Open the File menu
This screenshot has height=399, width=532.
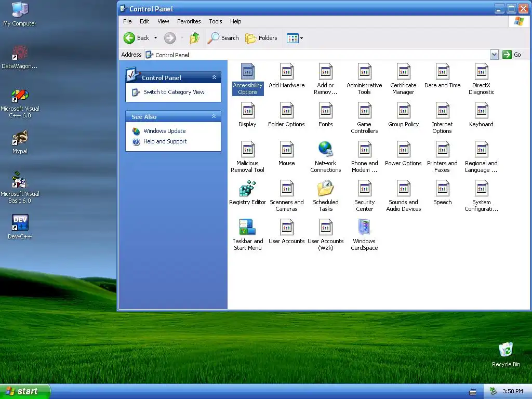[127, 21]
